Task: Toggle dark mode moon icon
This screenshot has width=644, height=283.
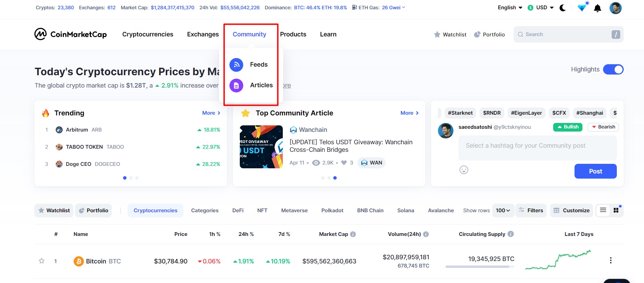Action: [x=563, y=8]
